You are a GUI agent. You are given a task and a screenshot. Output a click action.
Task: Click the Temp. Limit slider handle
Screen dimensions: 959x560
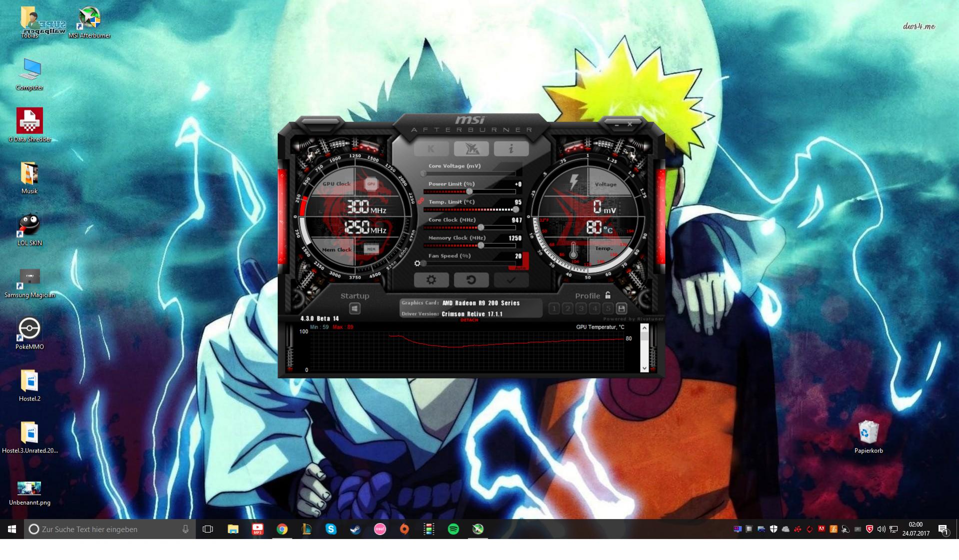(x=516, y=209)
